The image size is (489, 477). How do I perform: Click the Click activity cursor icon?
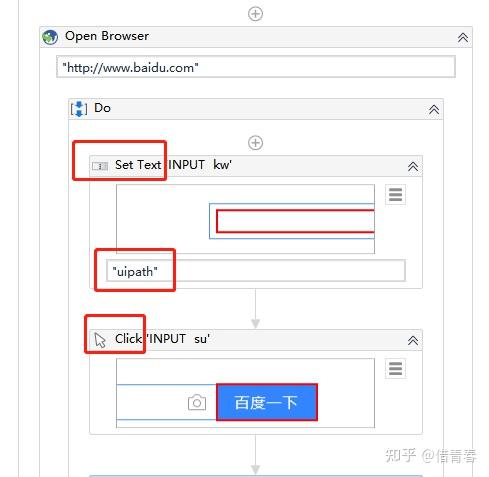click(x=100, y=340)
